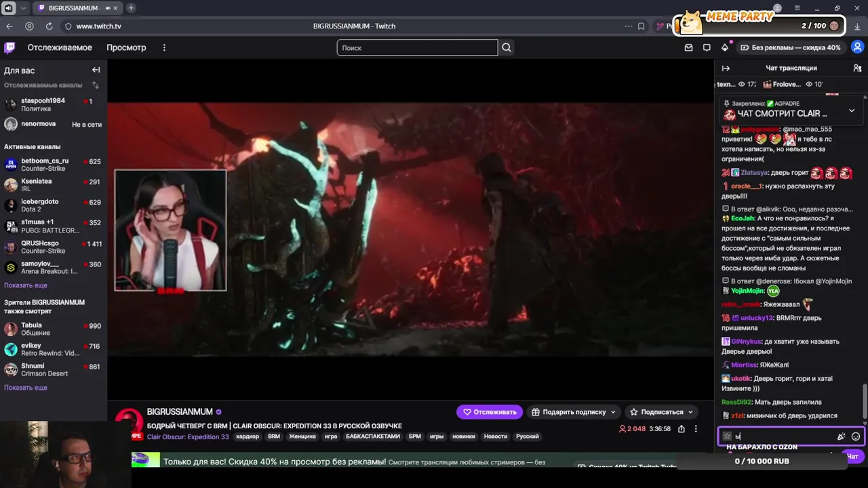Click the БАБКАСПАКЕТАМИ tag
The height and width of the screenshot is (488, 868).
(x=372, y=436)
